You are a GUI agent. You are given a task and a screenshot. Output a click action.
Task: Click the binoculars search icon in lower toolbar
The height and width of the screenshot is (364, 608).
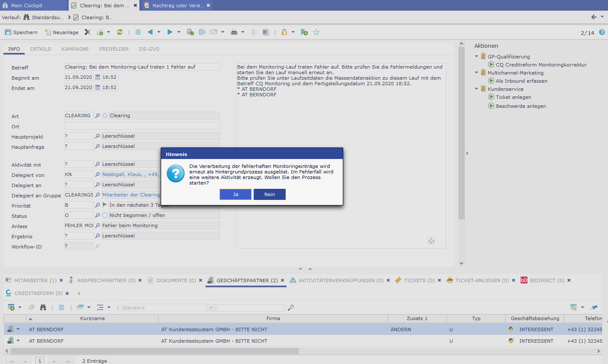tap(43, 307)
